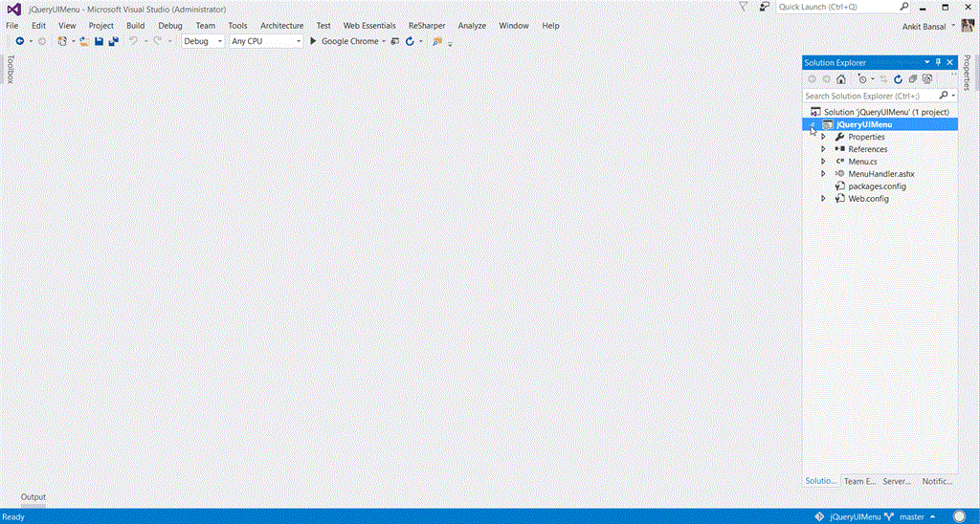Start debugging with green play arrow
The image size is (980, 524).
314,41
